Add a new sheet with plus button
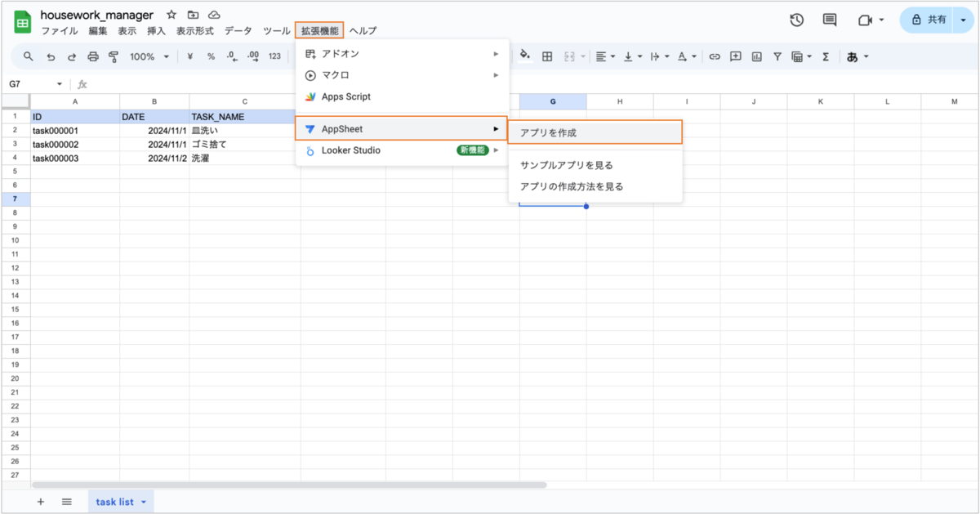Viewport: 980px width, 514px height. pos(41,502)
